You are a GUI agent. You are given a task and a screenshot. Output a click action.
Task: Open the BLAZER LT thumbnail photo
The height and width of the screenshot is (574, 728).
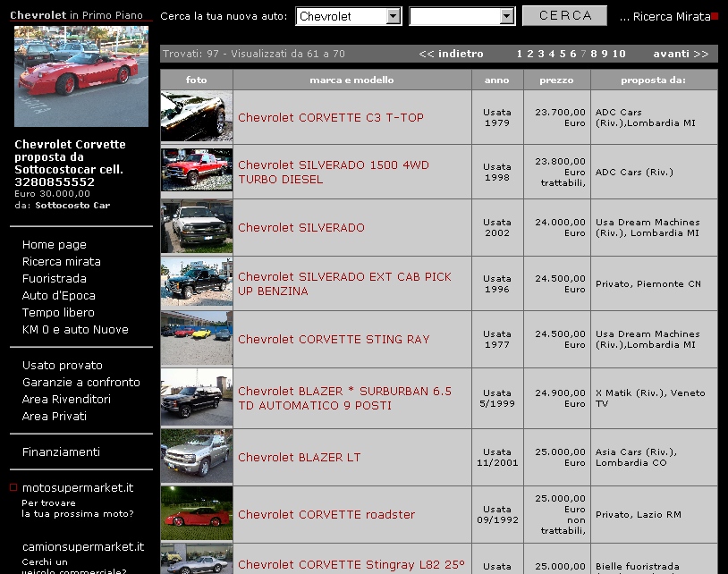pos(197,457)
